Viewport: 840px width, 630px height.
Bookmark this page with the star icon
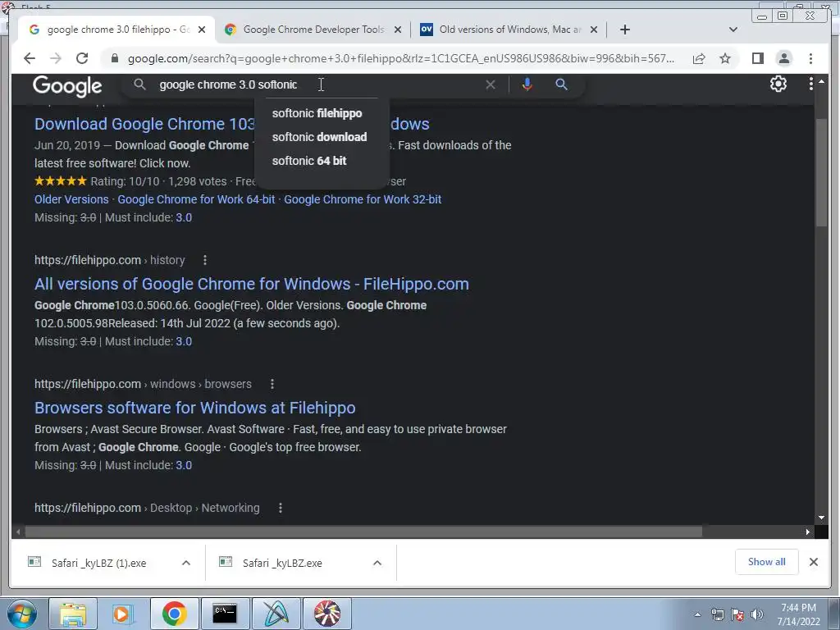(x=725, y=58)
